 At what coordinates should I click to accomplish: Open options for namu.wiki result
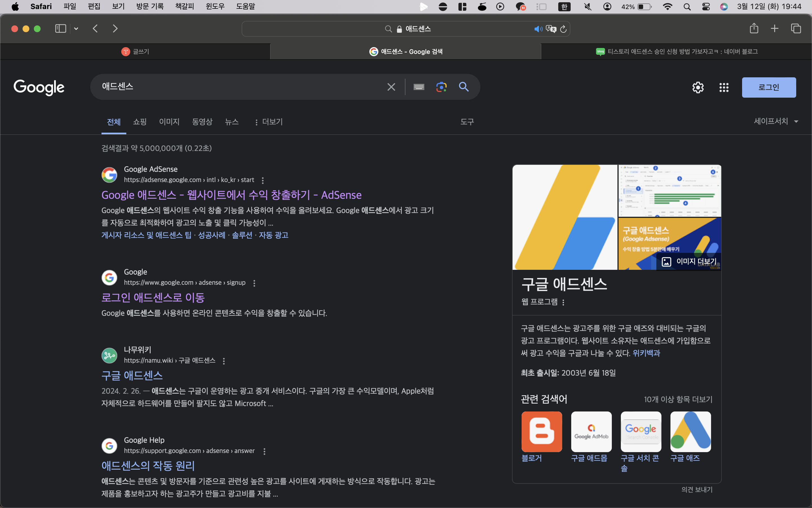(224, 361)
